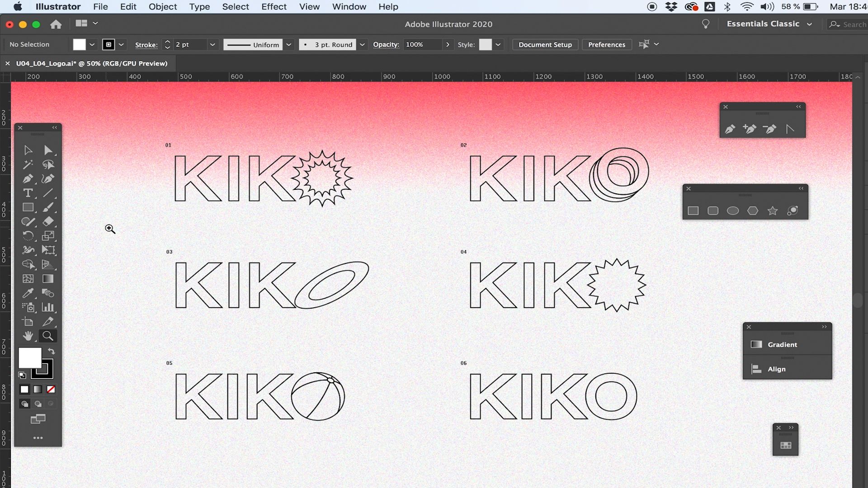Select the Blend tool
The height and width of the screenshot is (488, 868).
click(x=48, y=293)
